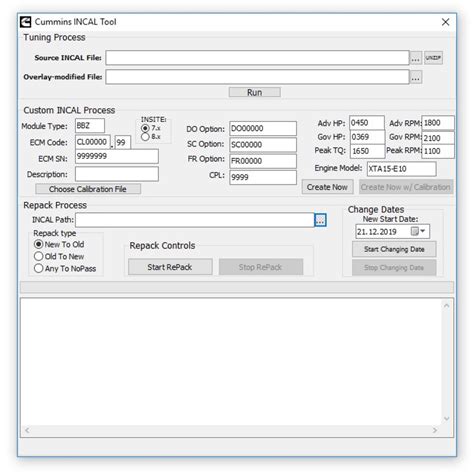Click Stop Changing Date button
The height and width of the screenshot is (474, 474).
tap(394, 268)
